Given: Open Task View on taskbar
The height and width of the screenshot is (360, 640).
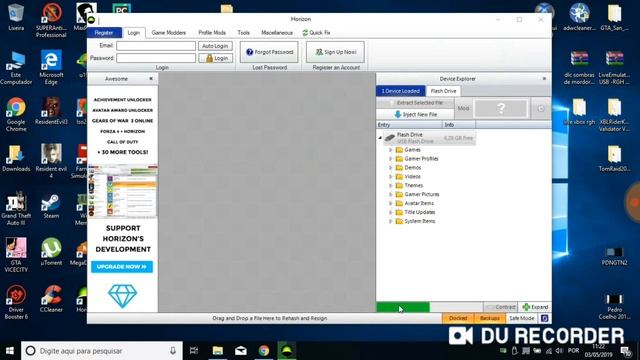Looking at the screenshot, I should pos(194,351).
